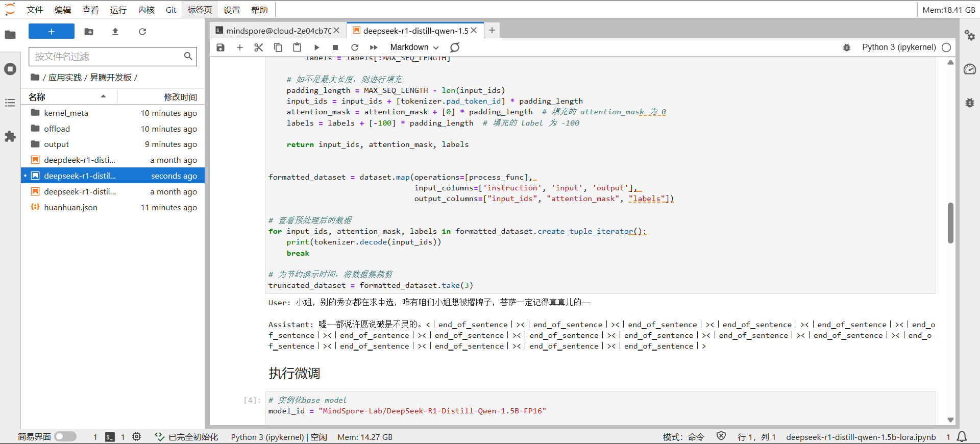The image size is (980, 444).
Task: Click the notebook vertical scrollbar
Action: pyautogui.click(x=950, y=223)
